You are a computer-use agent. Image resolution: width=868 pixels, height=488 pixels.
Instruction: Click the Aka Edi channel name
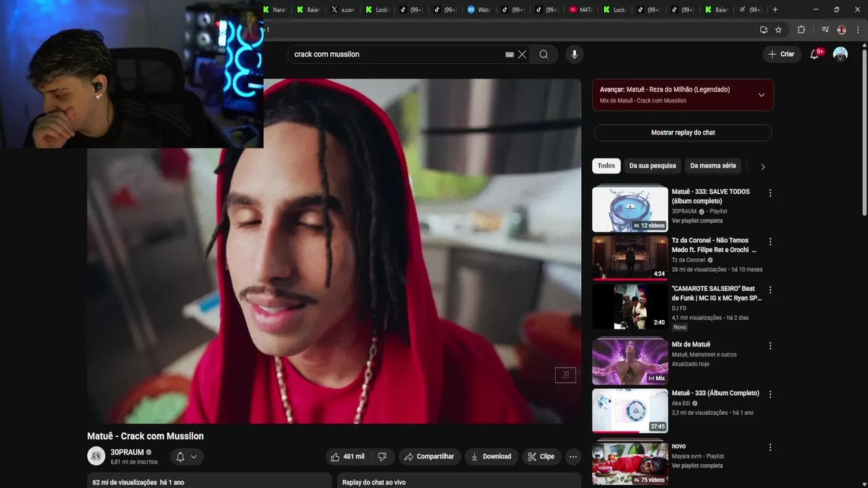682,403
